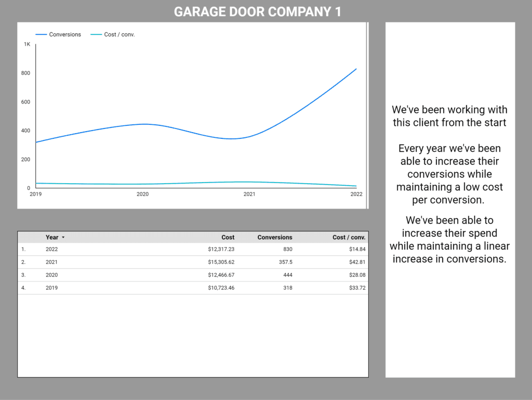The height and width of the screenshot is (400, 532).
Task: Select the Conversions column header
Action: tap(275, 237)
